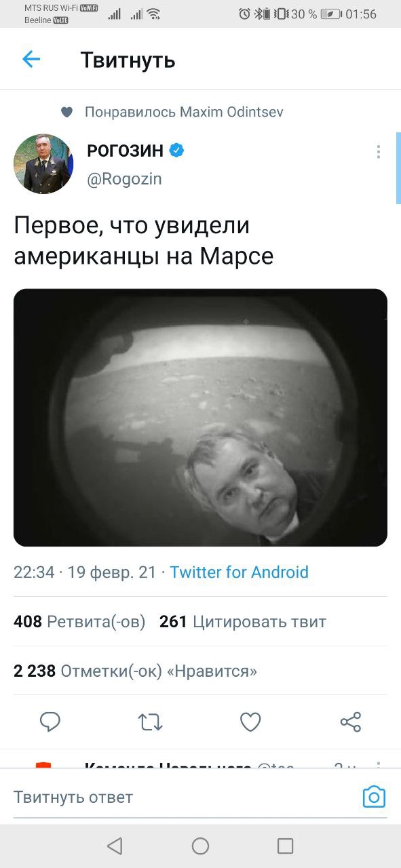
Task: Tap the blue verified badge
Action: 176,151
